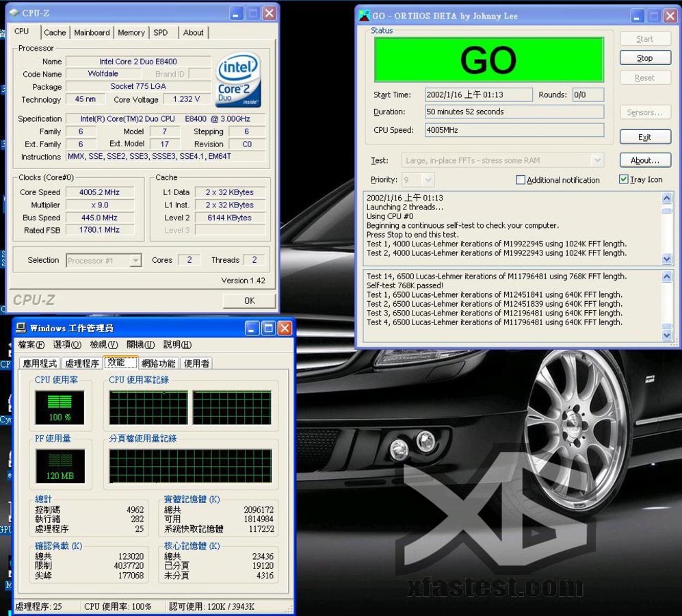Maximize the Windows Task Manager window
The height and width of the screenshot is (616, 682).
coord(268,329)
